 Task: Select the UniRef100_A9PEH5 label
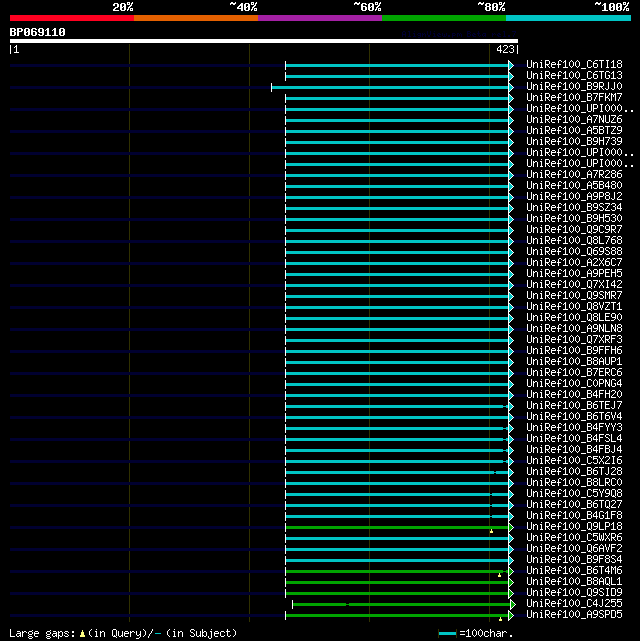(574, 273)
